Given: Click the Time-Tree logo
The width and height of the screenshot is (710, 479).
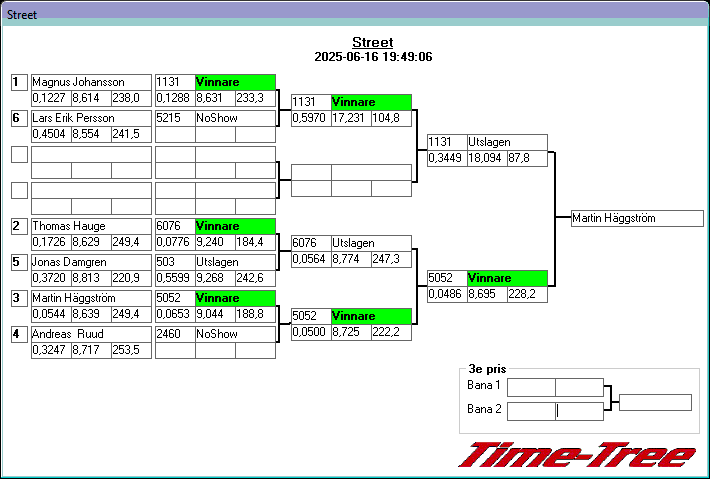Looking at the screenshot, I should 577,455.
